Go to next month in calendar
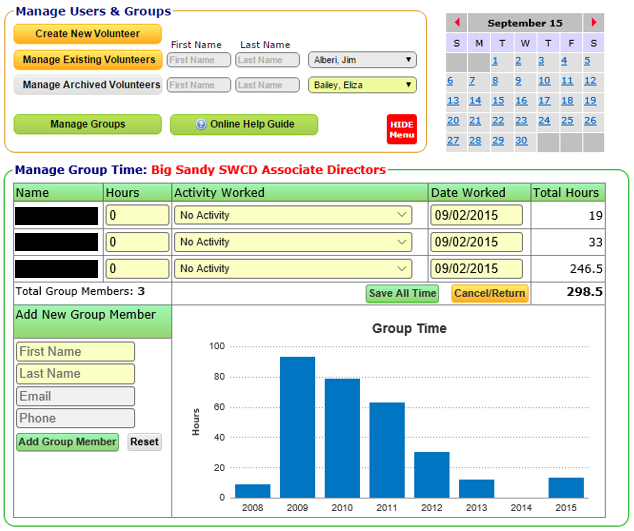The height and width of the screenshot is (531, 634). (x=594, y=23)
